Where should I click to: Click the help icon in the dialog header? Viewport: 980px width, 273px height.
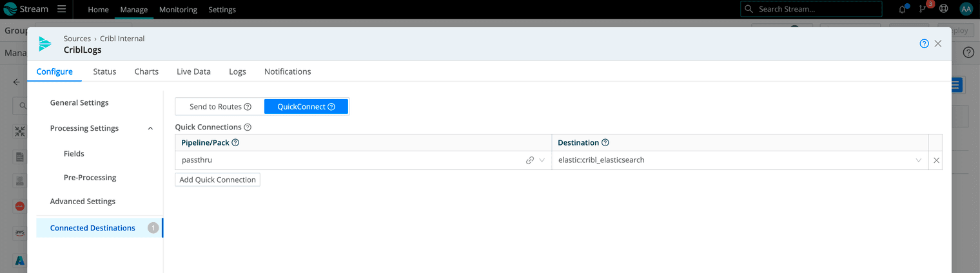[x=924, y=44]
